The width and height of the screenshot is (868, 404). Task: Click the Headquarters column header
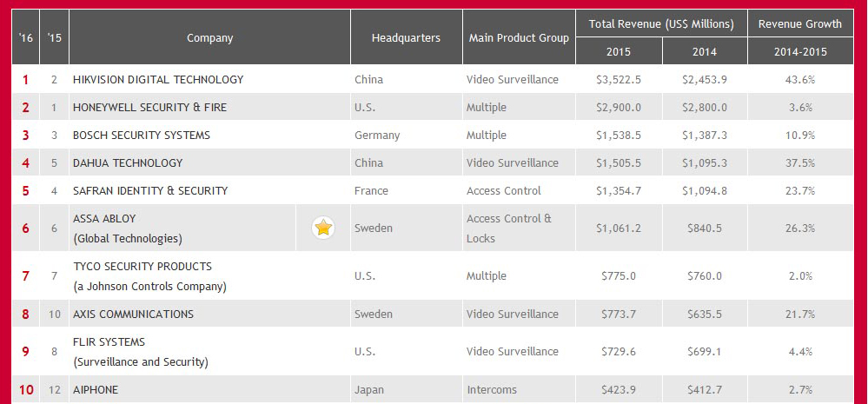click(x=407, y=38)
